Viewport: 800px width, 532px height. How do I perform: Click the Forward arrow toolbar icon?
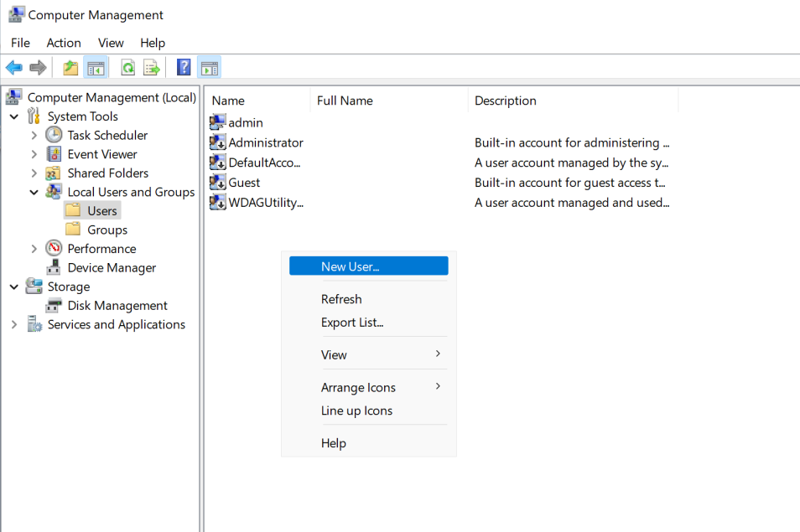pos(39,67)
